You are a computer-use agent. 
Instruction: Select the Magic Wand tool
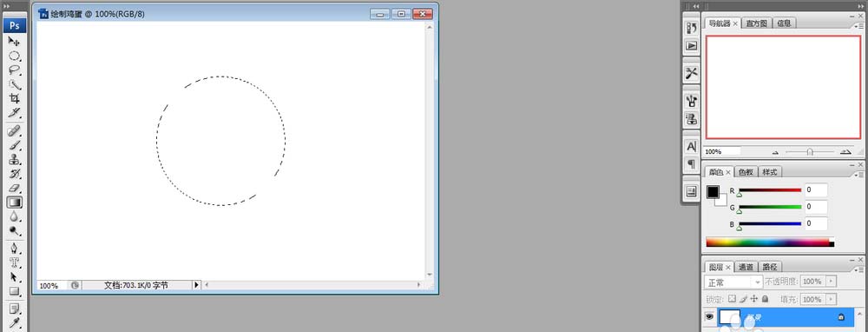pos(15,85)
